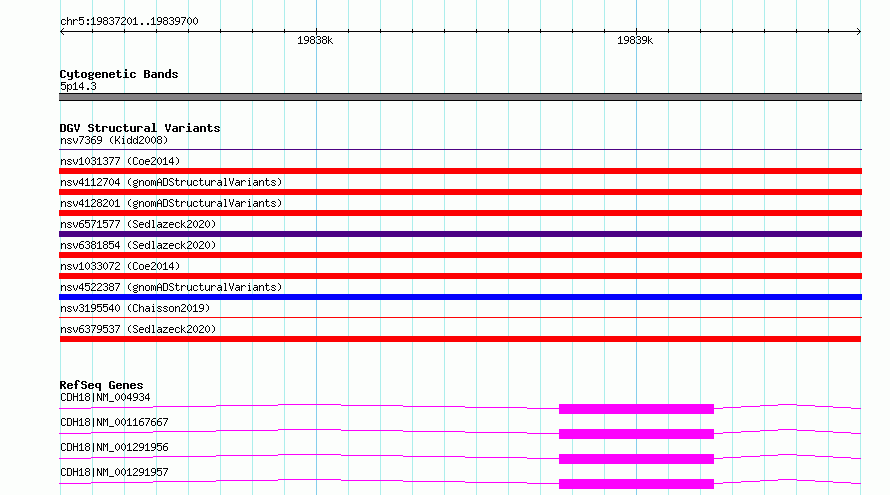Image resolution: width=890 pixels, height=495 pixels.
Task: Click the right arrow end of the ruler
Action: 859,31
